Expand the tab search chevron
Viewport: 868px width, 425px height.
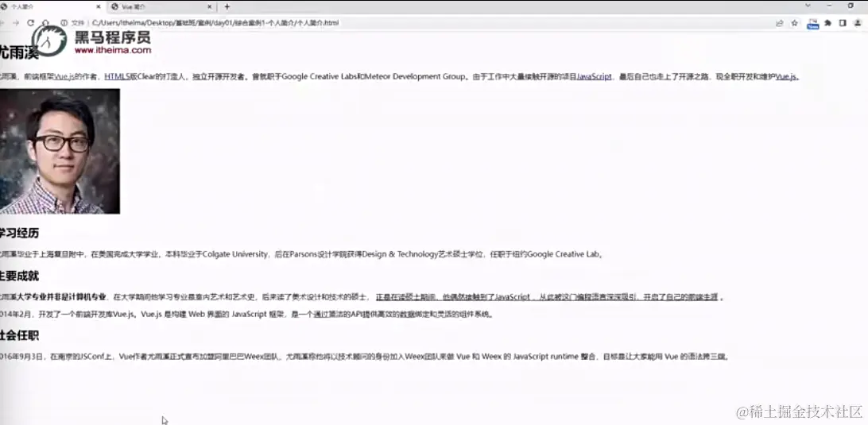[x=808, y=6]
